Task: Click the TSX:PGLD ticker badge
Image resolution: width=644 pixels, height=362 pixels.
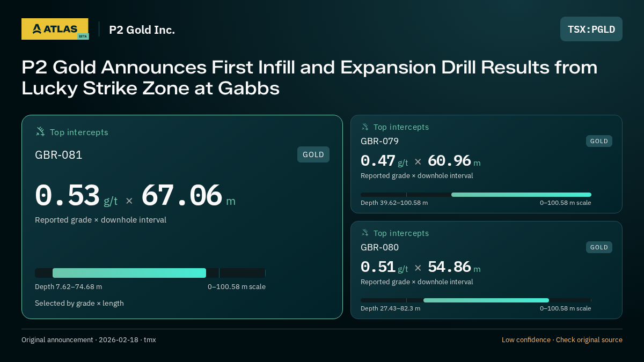Action: tap(591, 29)
